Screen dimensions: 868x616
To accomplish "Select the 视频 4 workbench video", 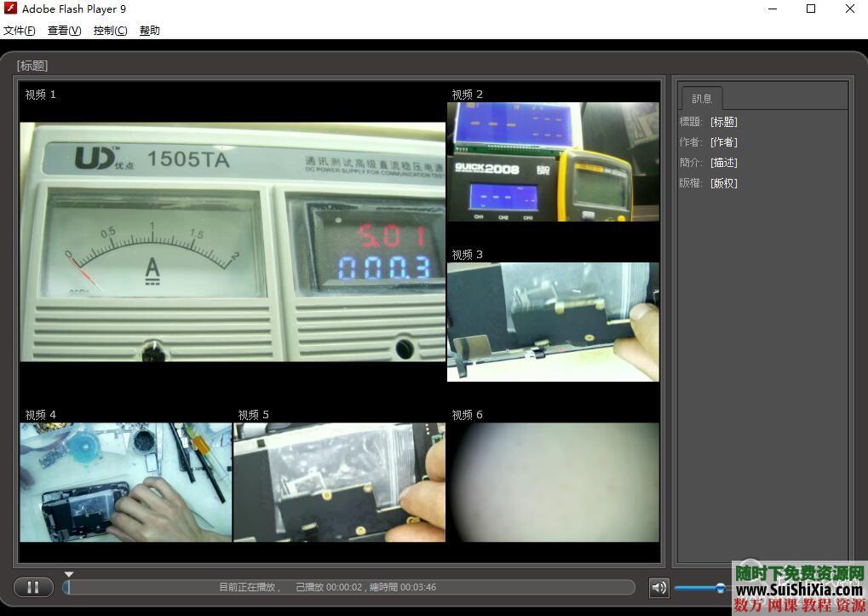I will [126, 482].
